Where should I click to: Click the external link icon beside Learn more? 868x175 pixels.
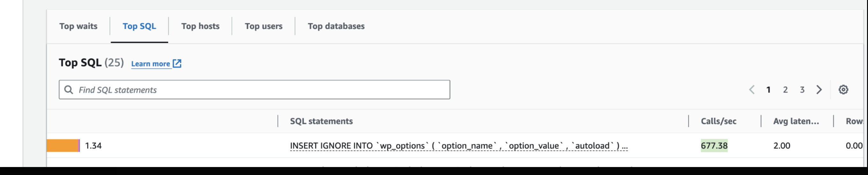(x=177, y=64)
